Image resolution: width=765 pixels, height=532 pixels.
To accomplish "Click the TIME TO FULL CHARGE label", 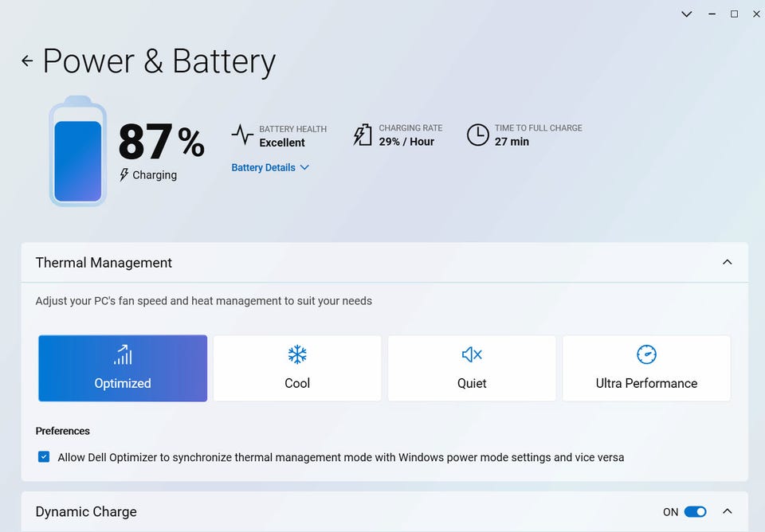I will coord(539,128).
